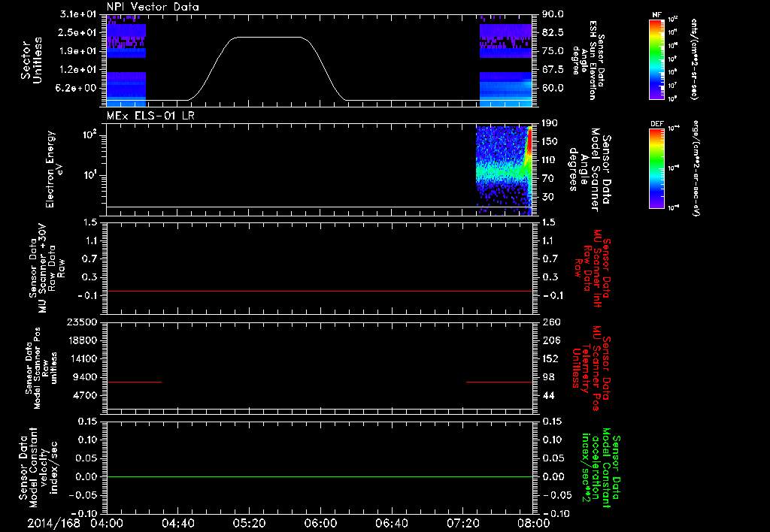Screen dimensions: 770x532
Task: Click the 75.0 sun elevation tick label
Action: pos(553,51)
